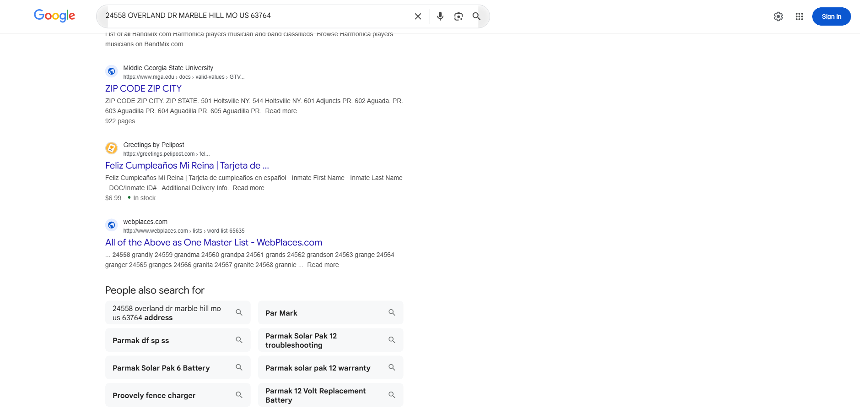Select the Par Mark related search
This screenshot has height=420, width=868.
tap(330, 313)
